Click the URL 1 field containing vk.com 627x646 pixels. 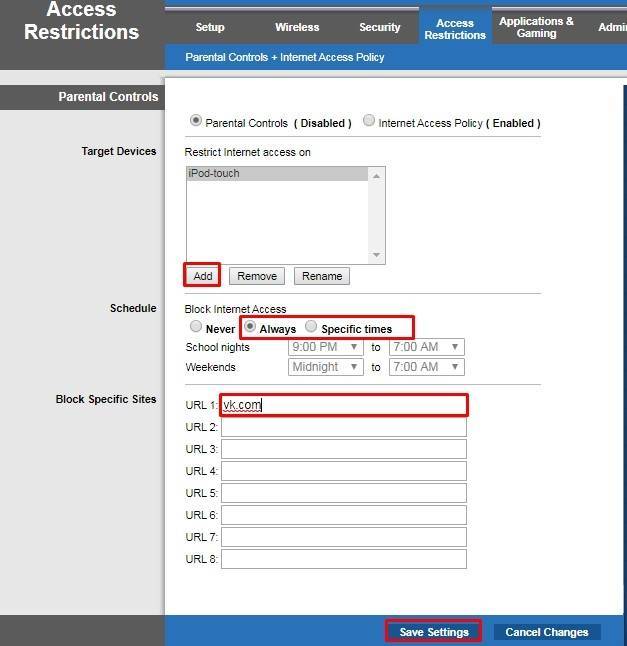pyautogui.click(x=344, y=405)
